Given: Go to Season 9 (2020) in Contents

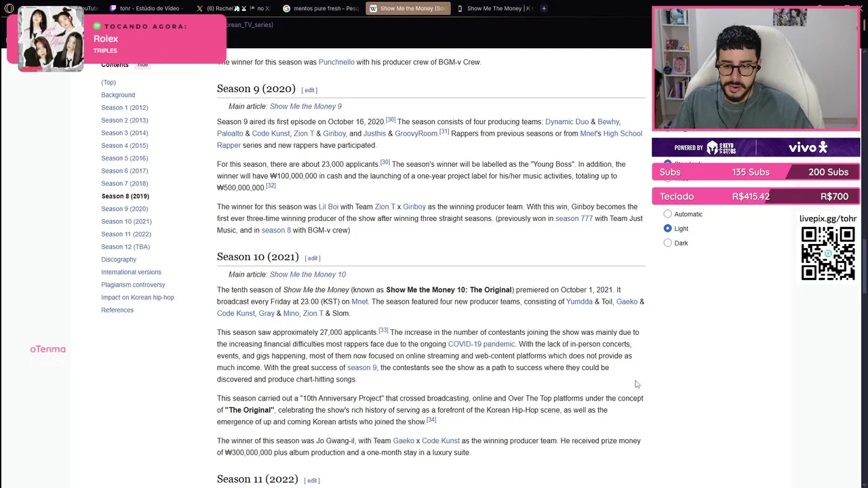Looking at the screenshot, I should [x=124, y=209].
